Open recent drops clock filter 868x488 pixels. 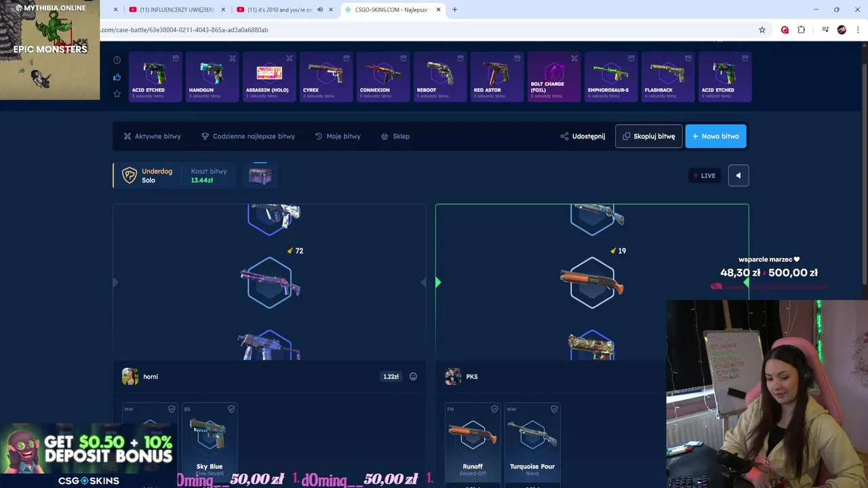pyautogui.click(x=117, y=60)
